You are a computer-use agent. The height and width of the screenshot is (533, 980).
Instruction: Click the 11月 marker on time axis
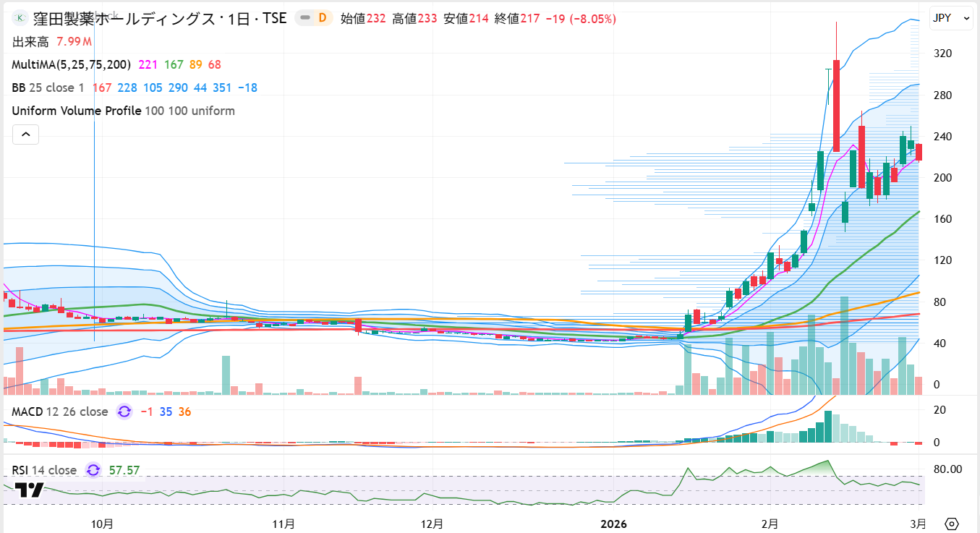(284, 524)
